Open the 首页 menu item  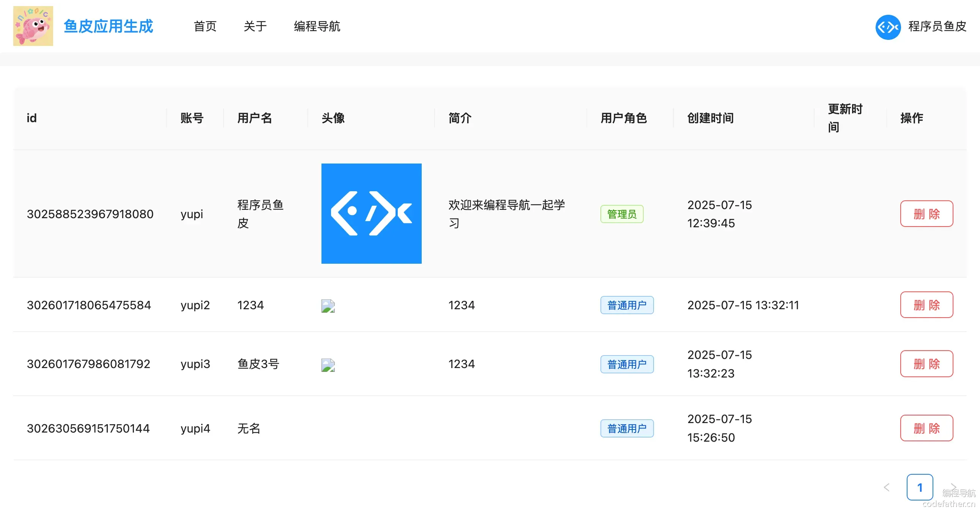[x=205, y=26]
